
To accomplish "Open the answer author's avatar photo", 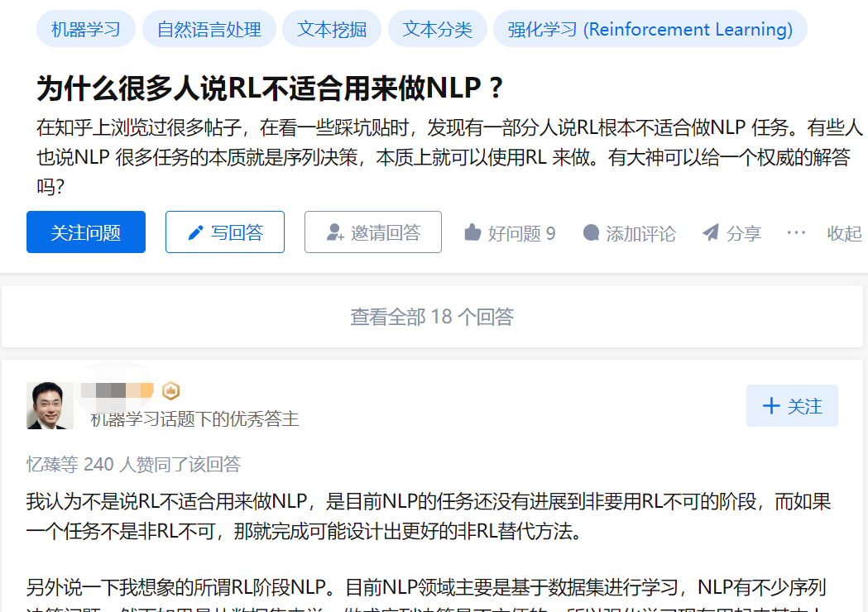I will pyautogui.click(x=50, y=405).
